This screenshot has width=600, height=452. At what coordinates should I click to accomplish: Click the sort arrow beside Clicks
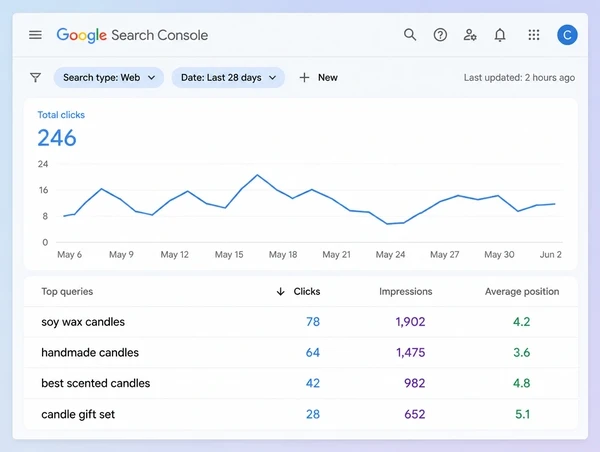pos(280,292)
